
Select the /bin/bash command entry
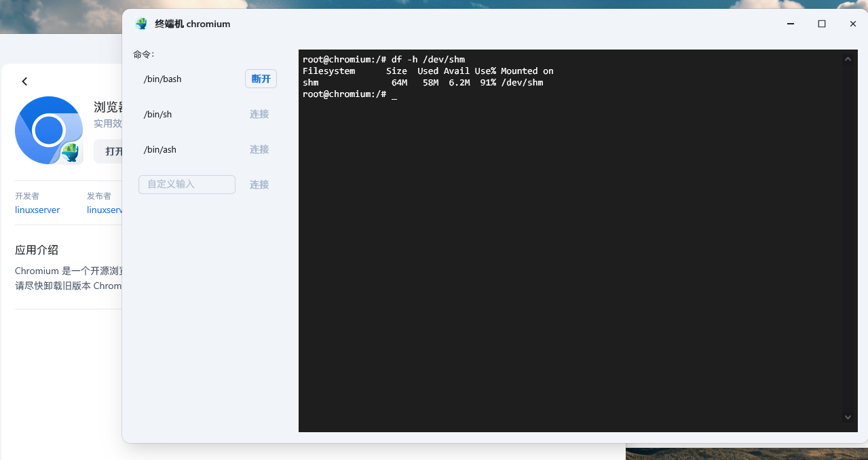(163, 79)
